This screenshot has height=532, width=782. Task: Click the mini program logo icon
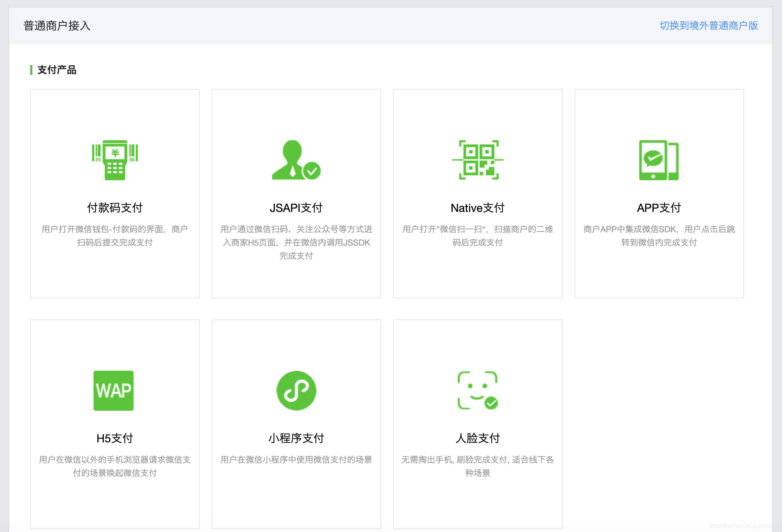(x=296, y=390)
